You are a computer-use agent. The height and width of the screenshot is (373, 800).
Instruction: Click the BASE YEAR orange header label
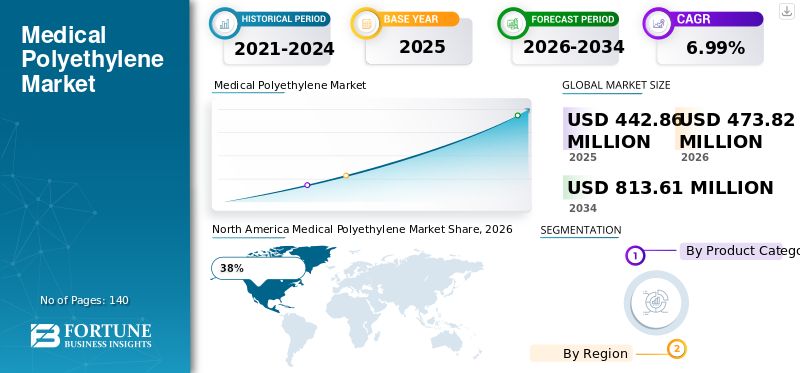tap(411, 19)
